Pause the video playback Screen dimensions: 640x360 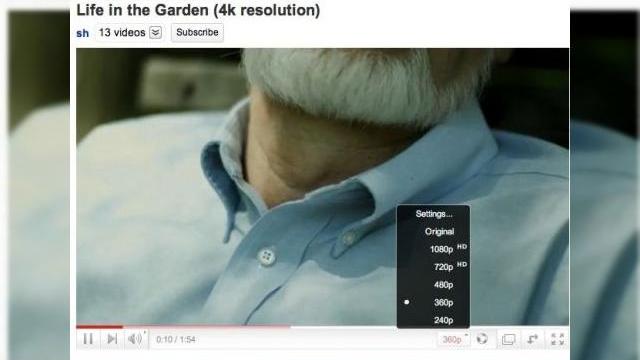tap(88, 339)
